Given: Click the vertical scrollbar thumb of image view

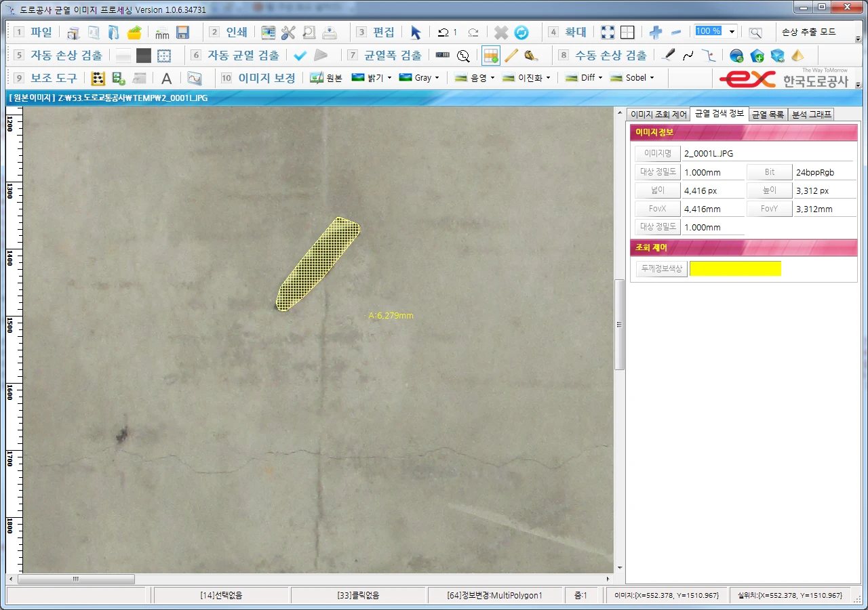Looking at the screenshot, I should tap(619, 325).
